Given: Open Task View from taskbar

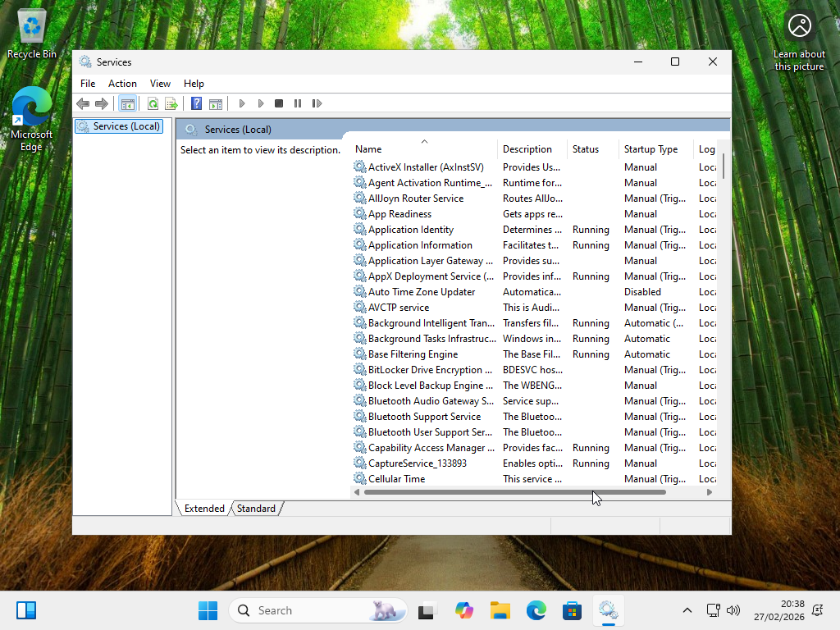Looking at the screenshot, I should pyautogui.click(x=427, y=610).
